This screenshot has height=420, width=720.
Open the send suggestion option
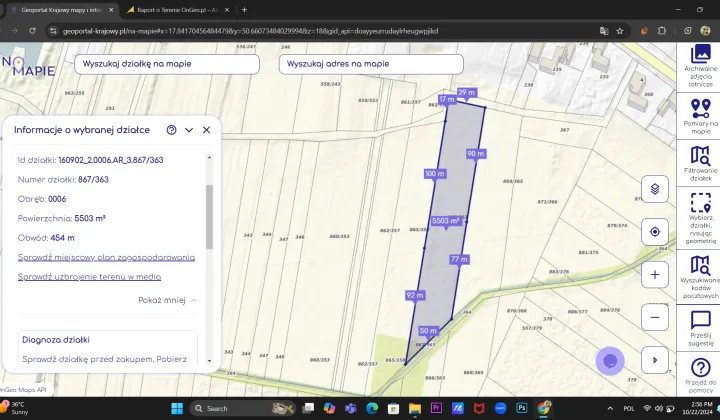coord(700,327)
